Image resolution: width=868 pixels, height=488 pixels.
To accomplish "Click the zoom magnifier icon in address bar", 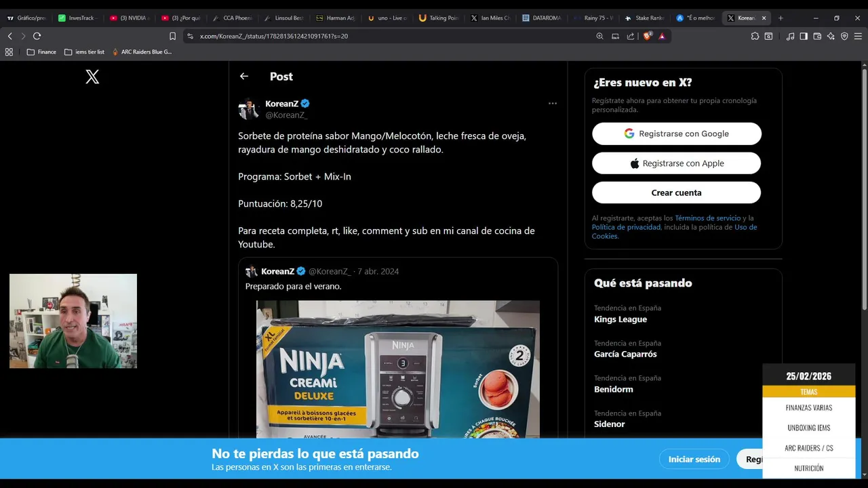I will click(599, 36).
